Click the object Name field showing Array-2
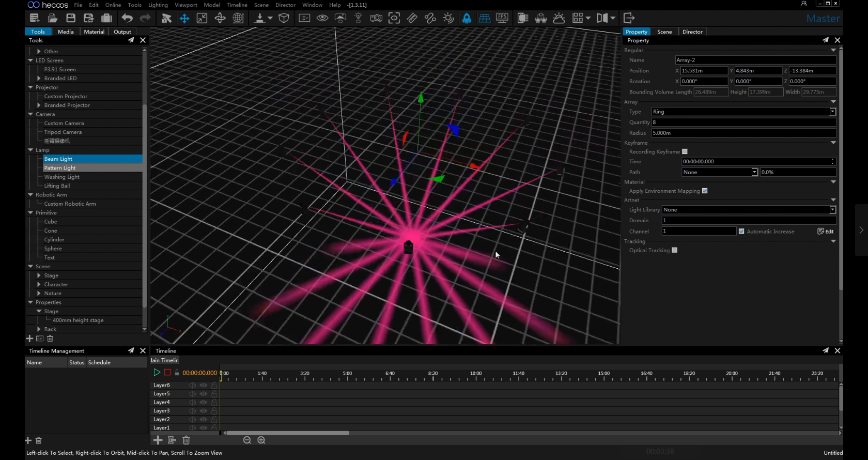This screenshot has width=868, height=460. point(755,60)
